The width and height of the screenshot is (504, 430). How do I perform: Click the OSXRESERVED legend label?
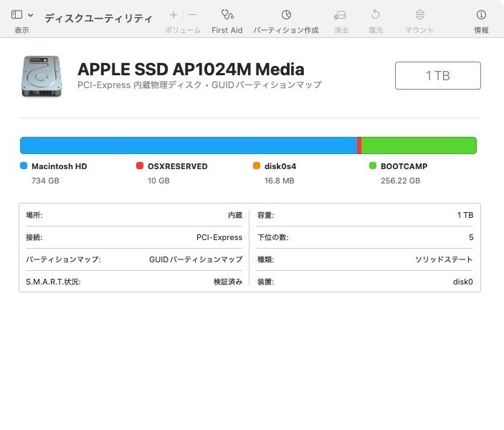[177, 166]
